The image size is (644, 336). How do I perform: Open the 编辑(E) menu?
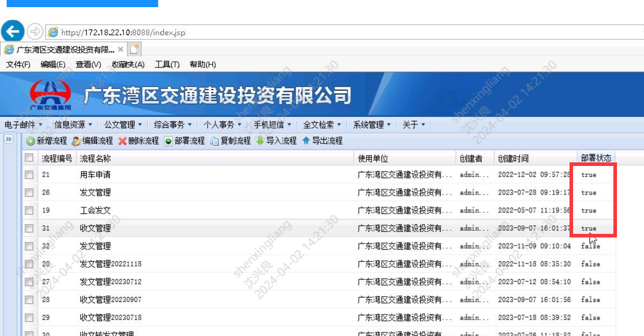pyautogui.click(x=53, y=64)
